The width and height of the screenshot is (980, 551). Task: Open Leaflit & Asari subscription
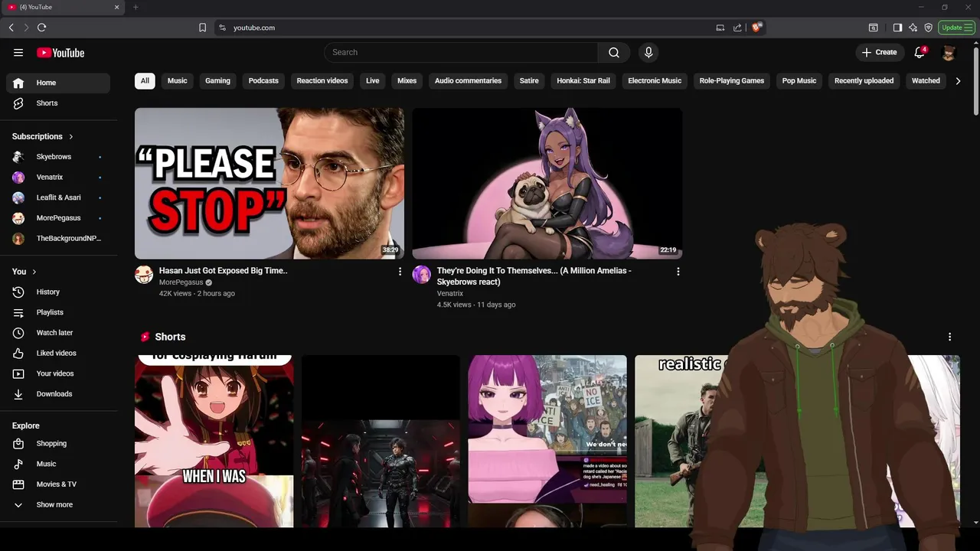coord(58,197)
